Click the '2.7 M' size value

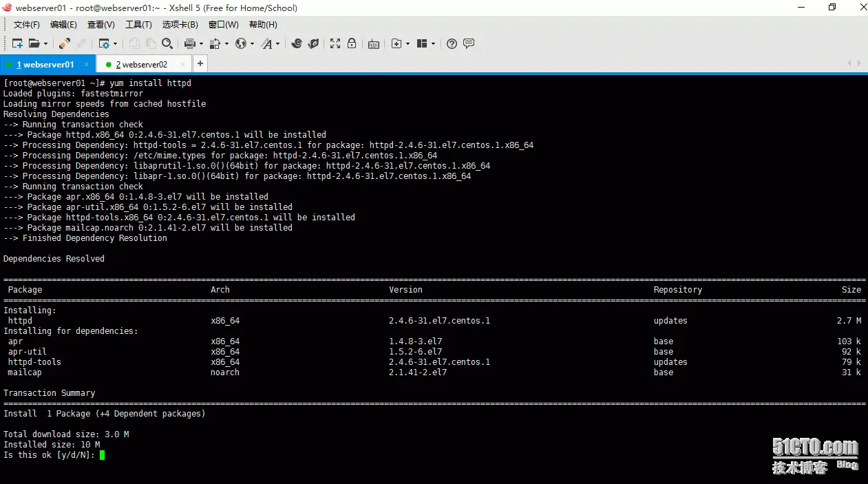849,321
